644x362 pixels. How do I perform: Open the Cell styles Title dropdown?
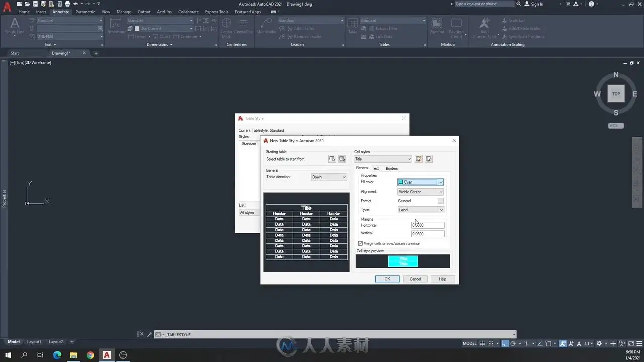383,159
